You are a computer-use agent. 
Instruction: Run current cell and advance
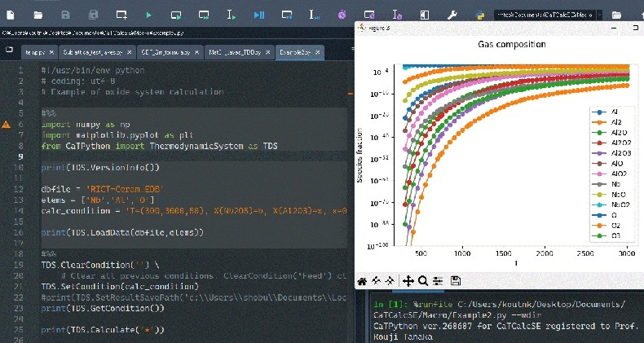point(204,15)
